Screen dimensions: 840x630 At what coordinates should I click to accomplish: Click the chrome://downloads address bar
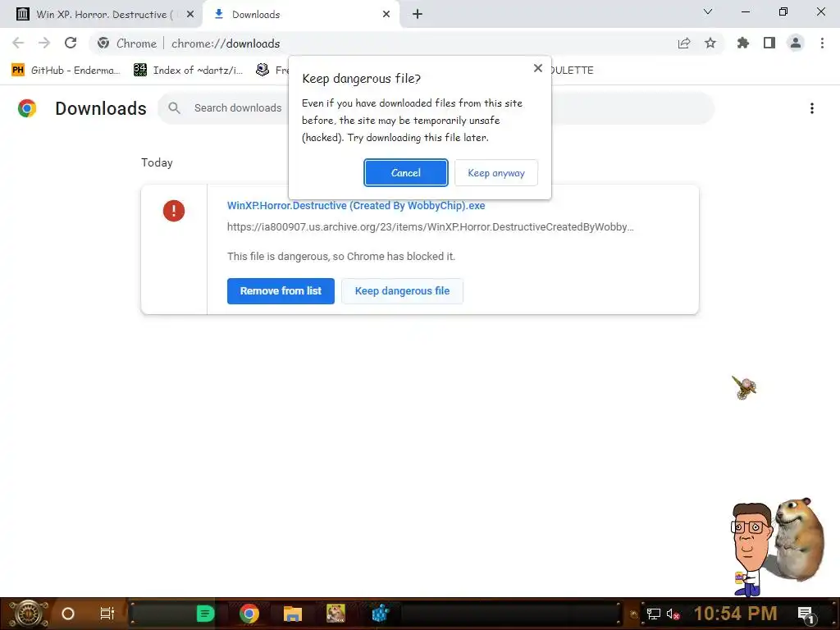(407, 43)
